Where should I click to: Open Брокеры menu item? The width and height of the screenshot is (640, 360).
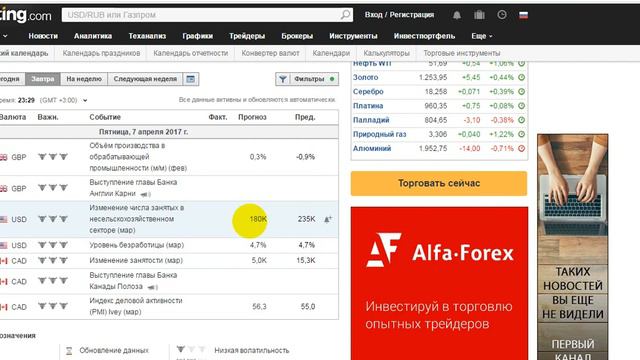point(297,36)
